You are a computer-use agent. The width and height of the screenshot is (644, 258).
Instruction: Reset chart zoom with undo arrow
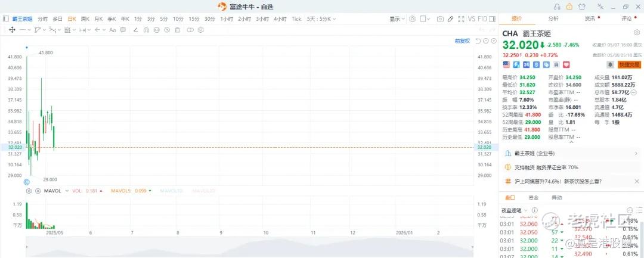478,41
